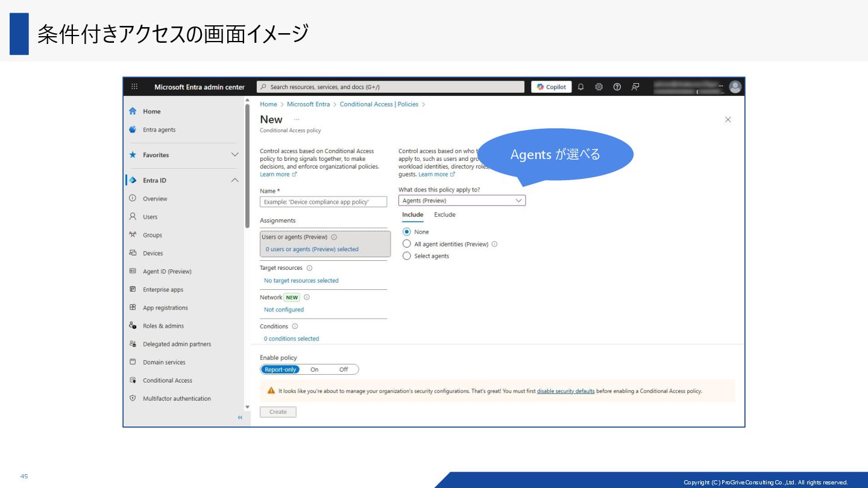Click the Entra agents sidebar icon

pos(133,130)
